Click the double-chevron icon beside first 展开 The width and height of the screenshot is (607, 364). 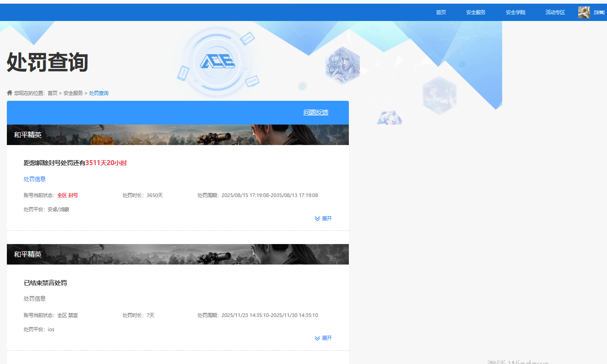(x=318, y=218)
